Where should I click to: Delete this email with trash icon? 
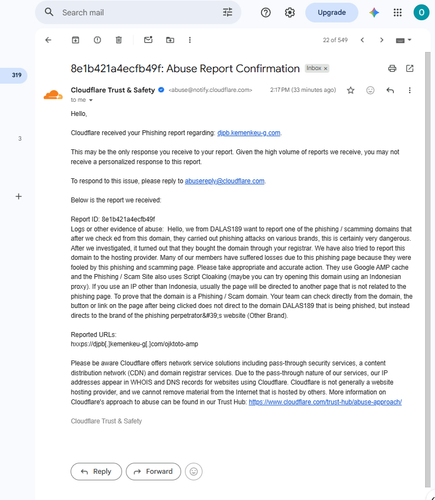(x=118, y=40)
